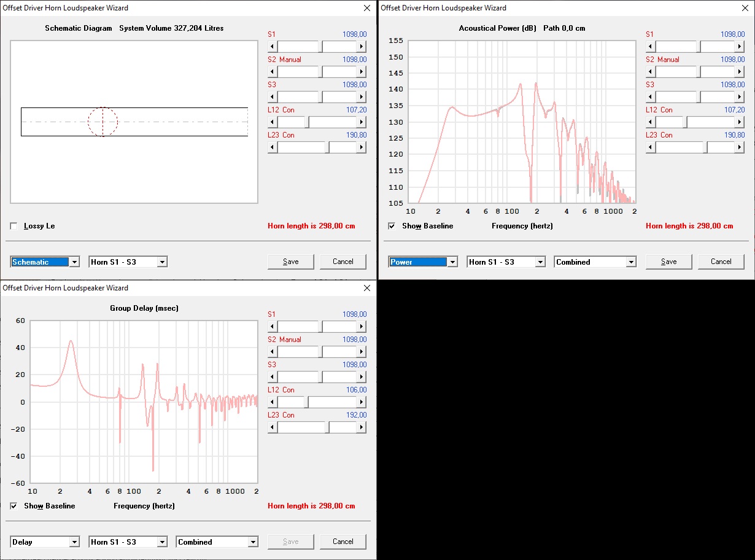Viewport: 755px width, 560px height.
Task: Click Save in the Power window
Action: pos(669,262)
